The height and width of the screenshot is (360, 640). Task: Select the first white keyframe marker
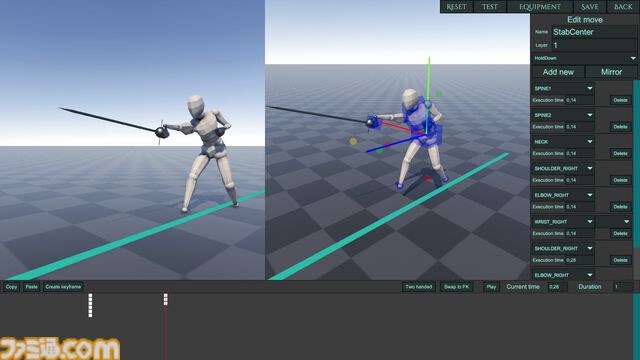coord(90,305)
